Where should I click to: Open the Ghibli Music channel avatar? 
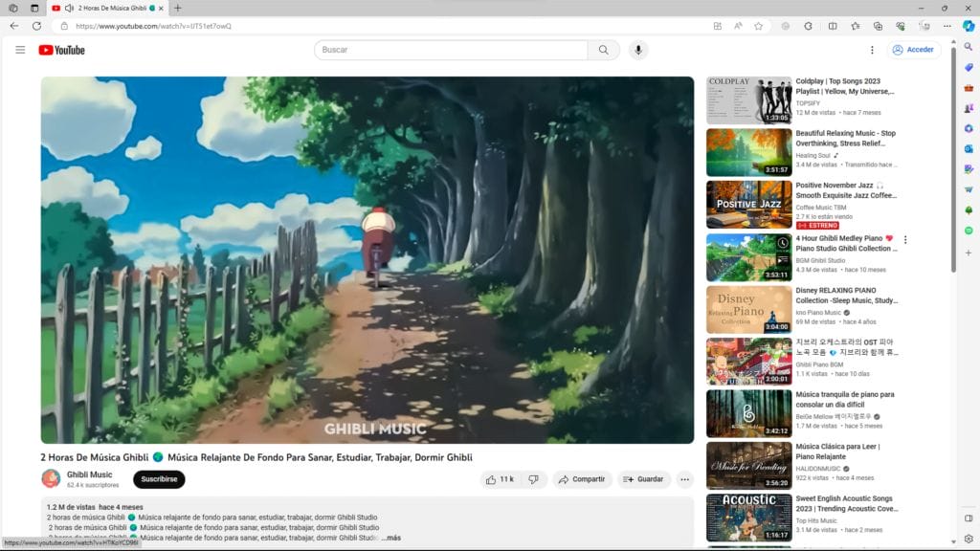tap(51, 478)
